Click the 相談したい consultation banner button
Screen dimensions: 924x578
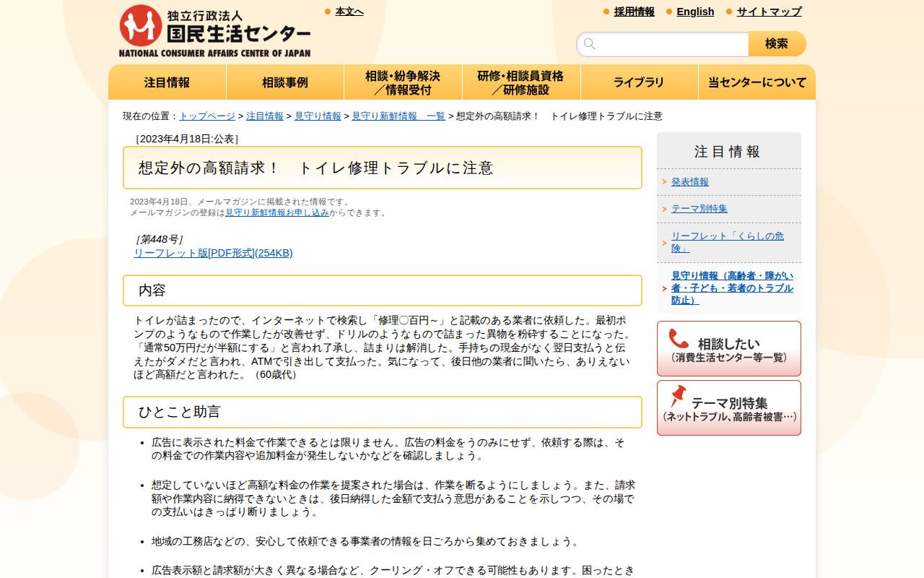tap(729, 348)
